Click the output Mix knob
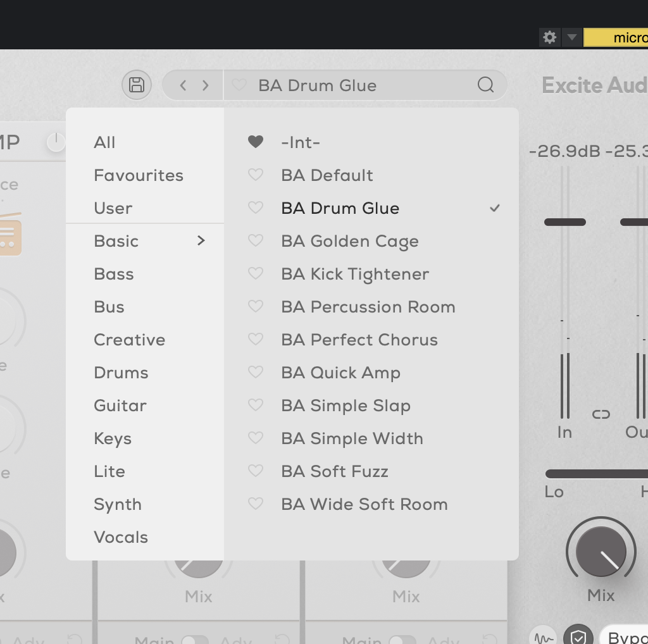 click(x=601, y=552)
